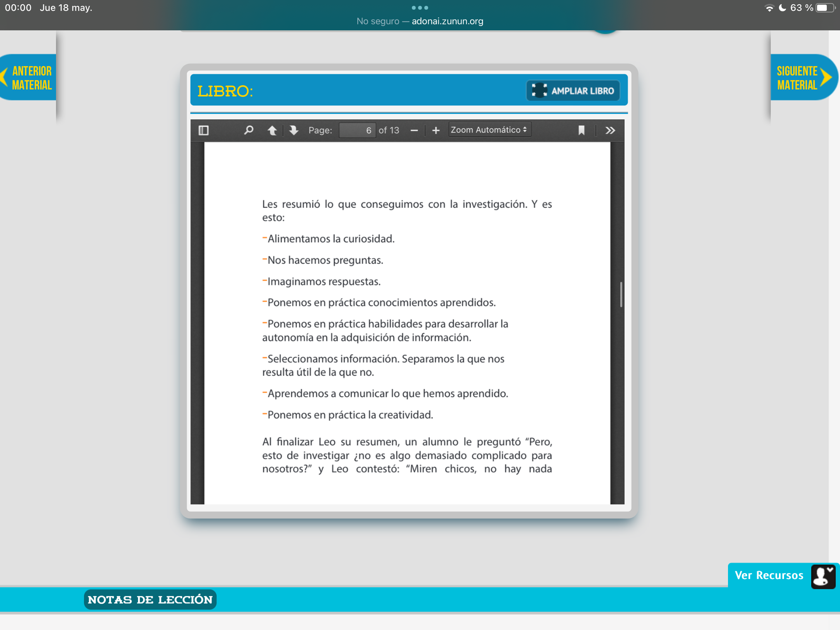840x630 pixels.
Task: Click the 'Al finalizar Leo su resumen' paragraph
Action: [407, 455]
